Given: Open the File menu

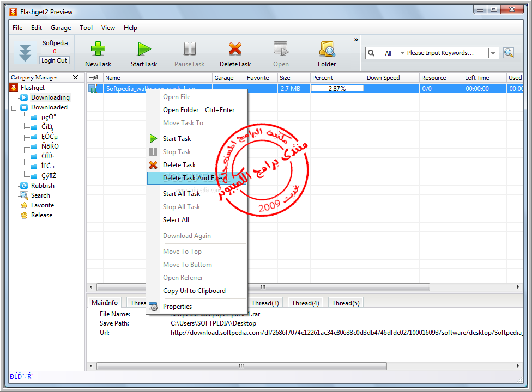Looking at the screenshot, I should pos(17,28).
